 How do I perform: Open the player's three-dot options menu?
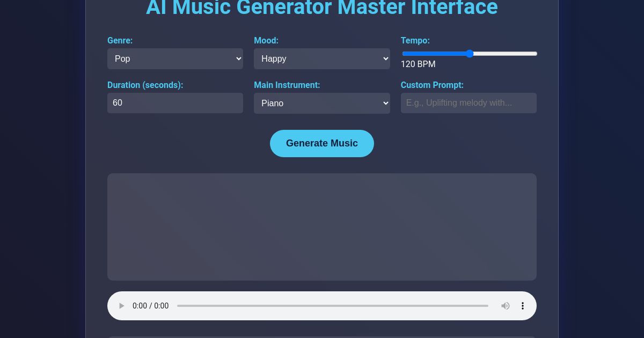[523, 306]
